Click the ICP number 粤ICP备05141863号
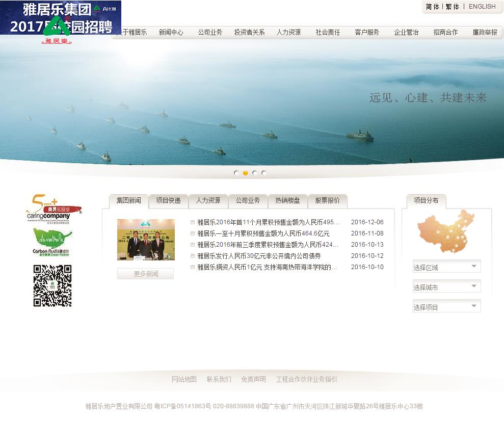This screenshot has width=504, height=421. (182, 406)
